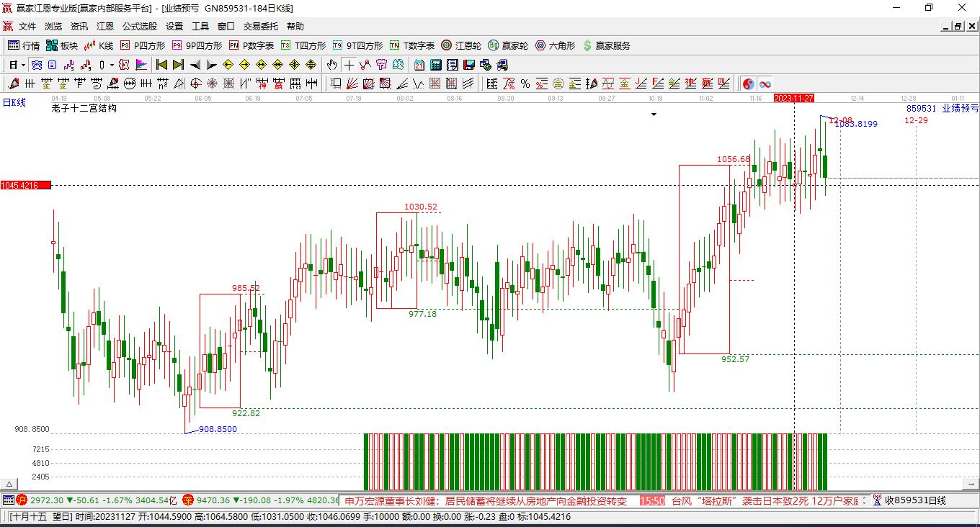The width and height of the screenshot is (980, 527).
Task: Open the 江恩轮 Gann wheel
Action: tap(461, 45)
